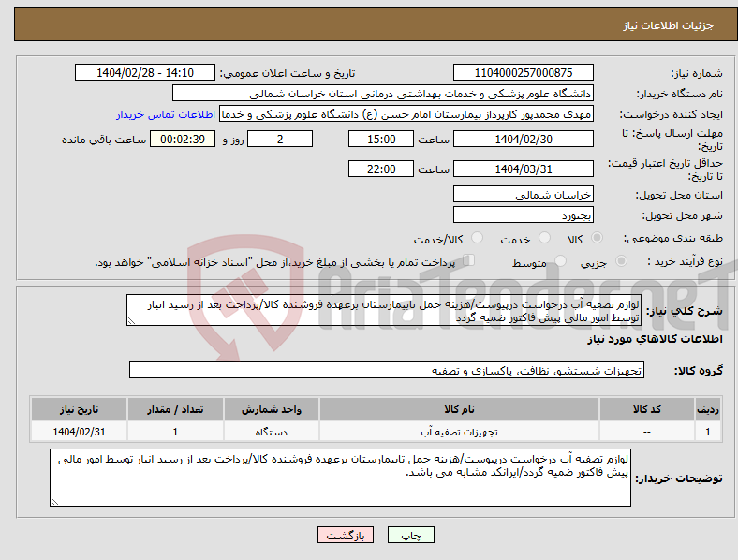Select the جزیی purchase type radio

pyautogui.click(x=621, y=261)
